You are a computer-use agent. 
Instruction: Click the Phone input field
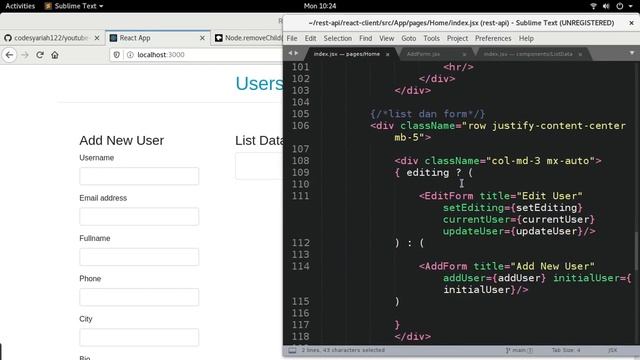139,297
